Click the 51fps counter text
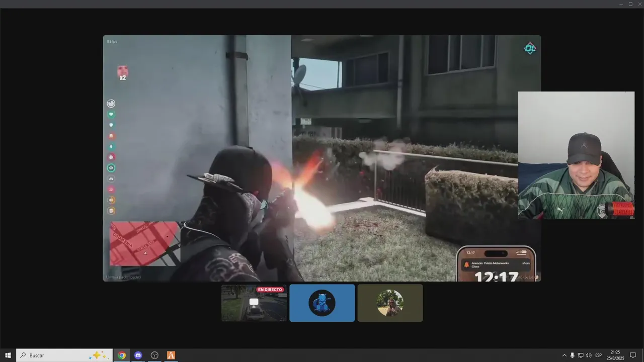This screenshot has height=362, width=644. (x=112, y=41)
